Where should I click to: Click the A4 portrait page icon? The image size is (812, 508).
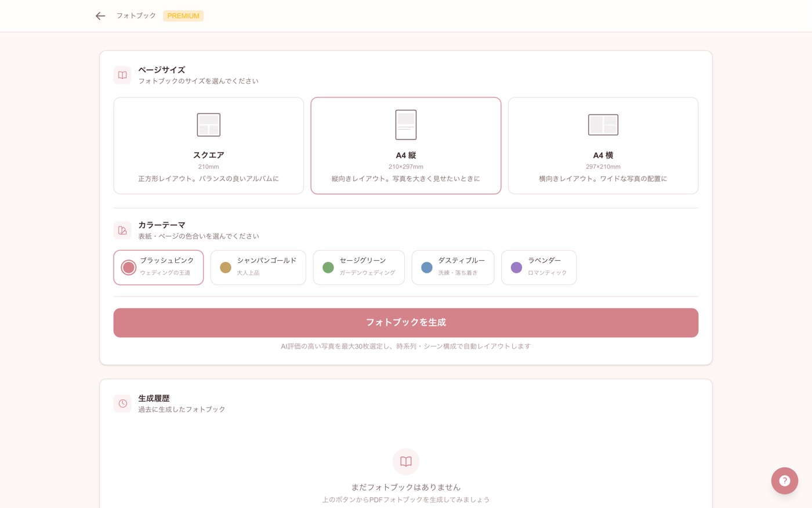tap(406, 125)
